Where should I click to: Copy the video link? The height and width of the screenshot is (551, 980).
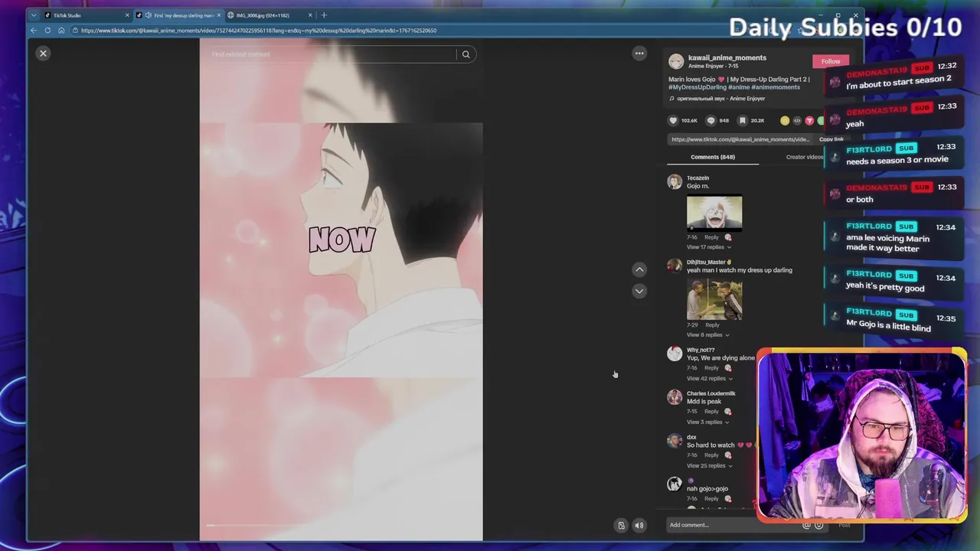point(831,139)
